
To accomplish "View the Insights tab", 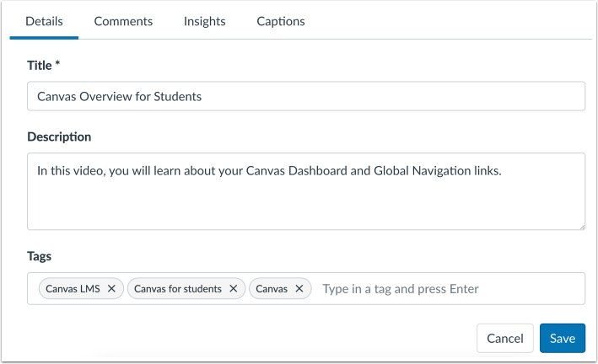I will [205, 21].
